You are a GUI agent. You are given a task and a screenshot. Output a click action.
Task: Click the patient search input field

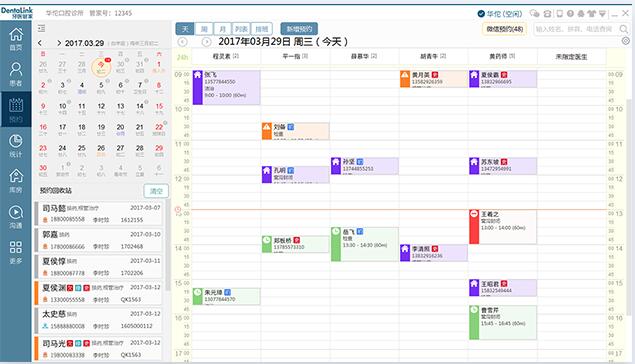click(575, 29)
